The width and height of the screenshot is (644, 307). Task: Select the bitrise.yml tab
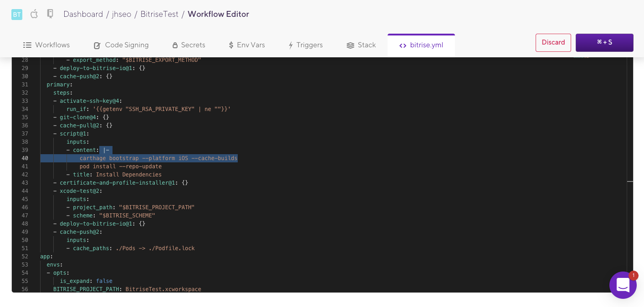click(x=421, y=45)
